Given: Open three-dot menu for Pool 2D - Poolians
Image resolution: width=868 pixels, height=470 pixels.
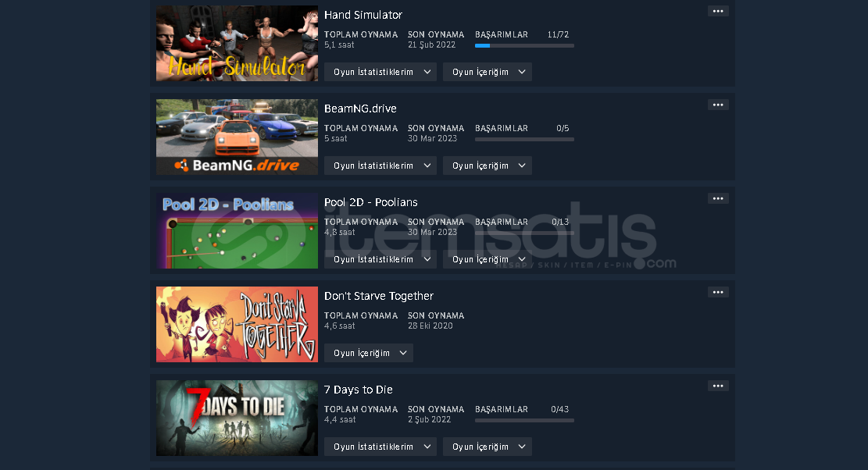Looking at the screenshot, I should point(718,198).
